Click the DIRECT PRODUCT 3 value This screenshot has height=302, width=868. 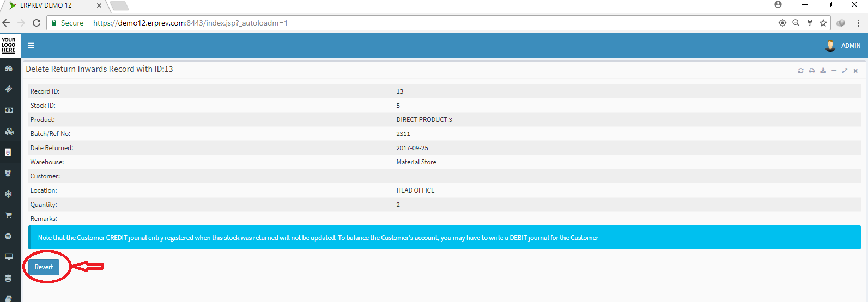(x=424, y=120)
